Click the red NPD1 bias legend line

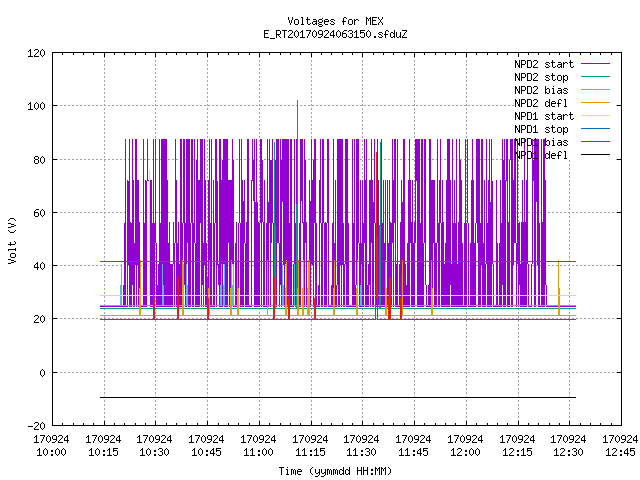click(596, 142)
